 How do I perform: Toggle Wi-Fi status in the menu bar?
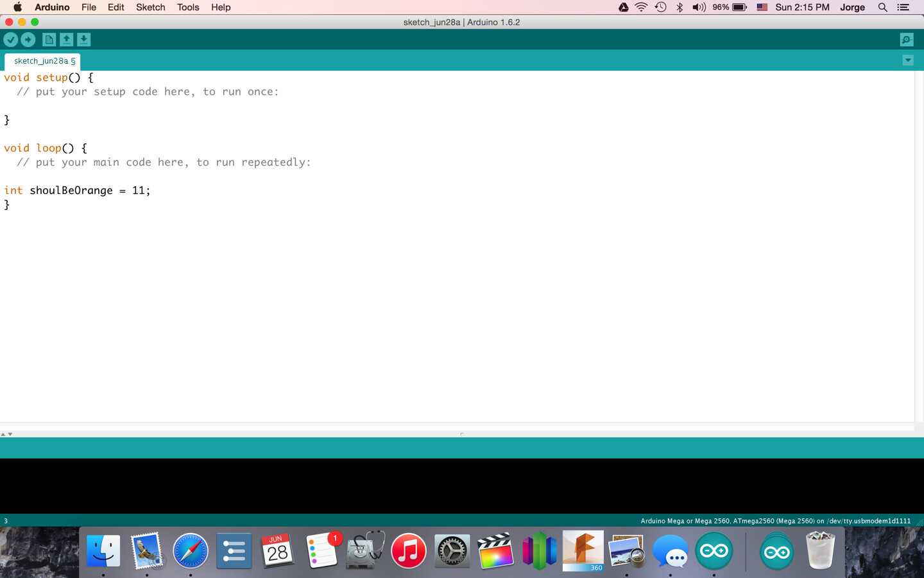pyautogui.click(x=641, y=7)
